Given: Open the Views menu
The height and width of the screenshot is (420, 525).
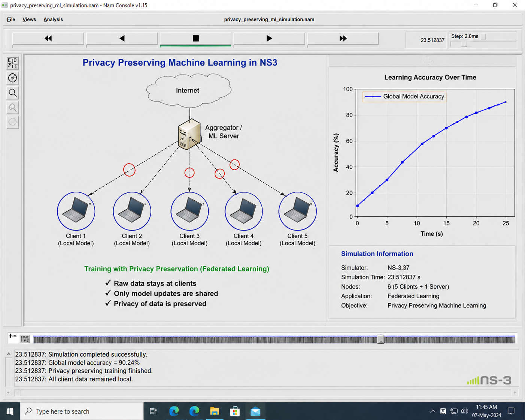Looking at the screenshot, I should [29, 19].
